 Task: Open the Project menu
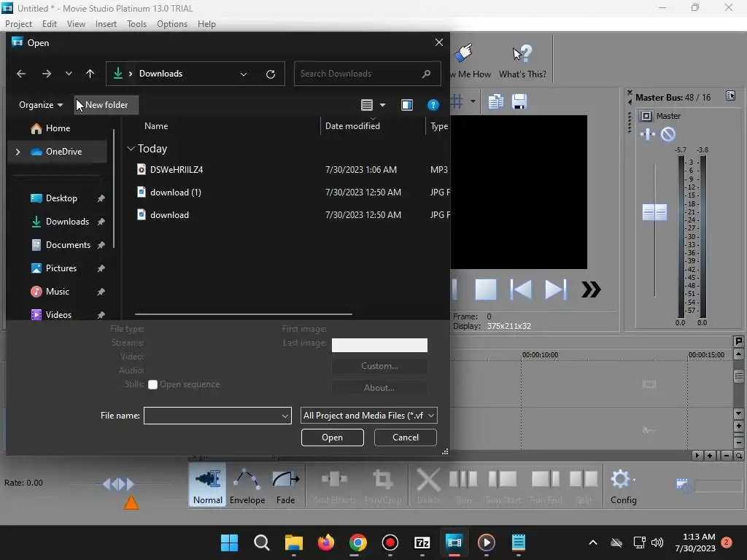tap(18, 24)
